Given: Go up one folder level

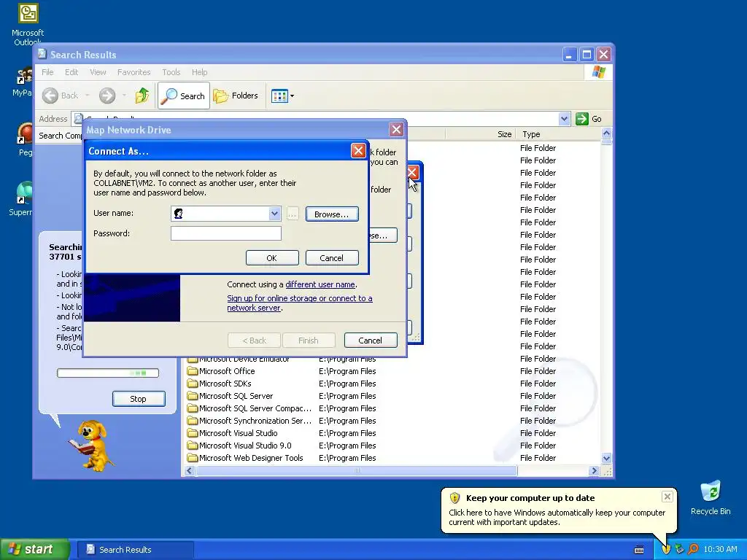Looking at the screenshot, I should [x=142, y=96].
